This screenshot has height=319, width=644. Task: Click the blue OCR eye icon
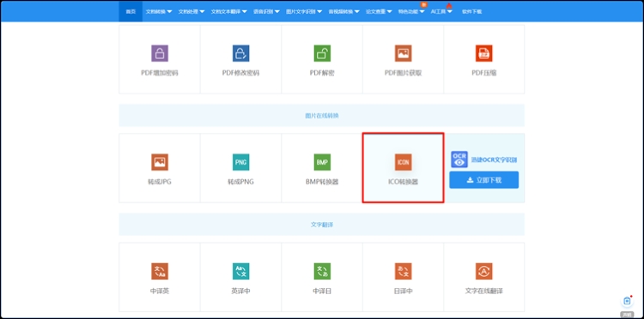[x=459, y=159]
